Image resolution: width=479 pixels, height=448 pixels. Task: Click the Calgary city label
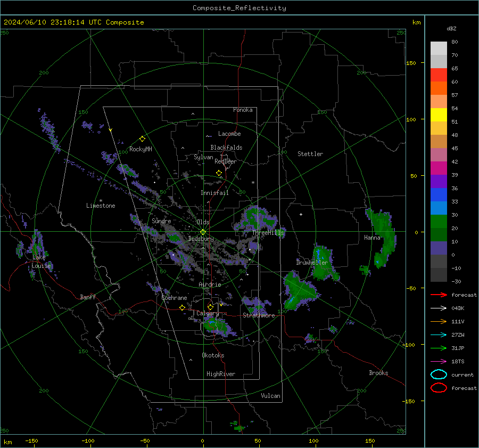[x=208, y=313]
